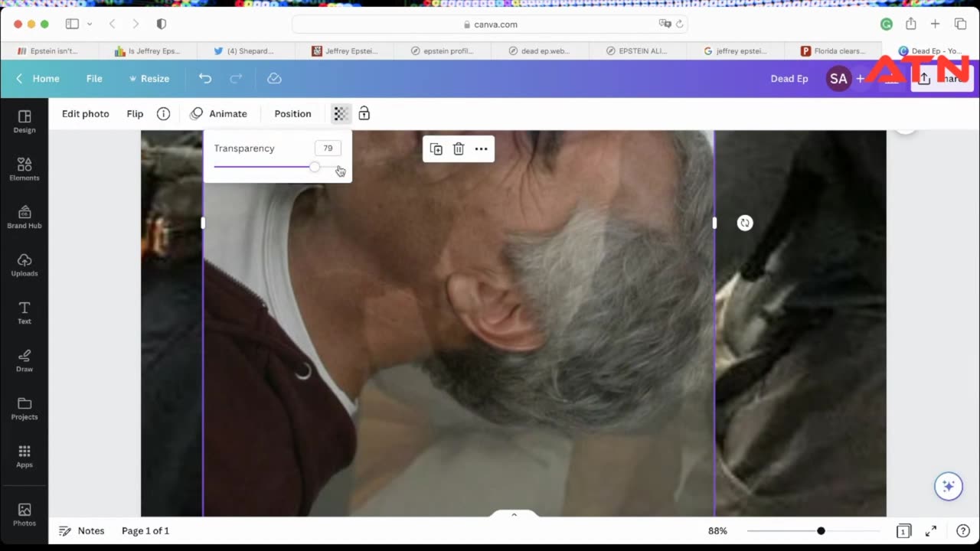Open the Design panel in sidebar
This screenshot has height=551, width=980.
[24, 121]
